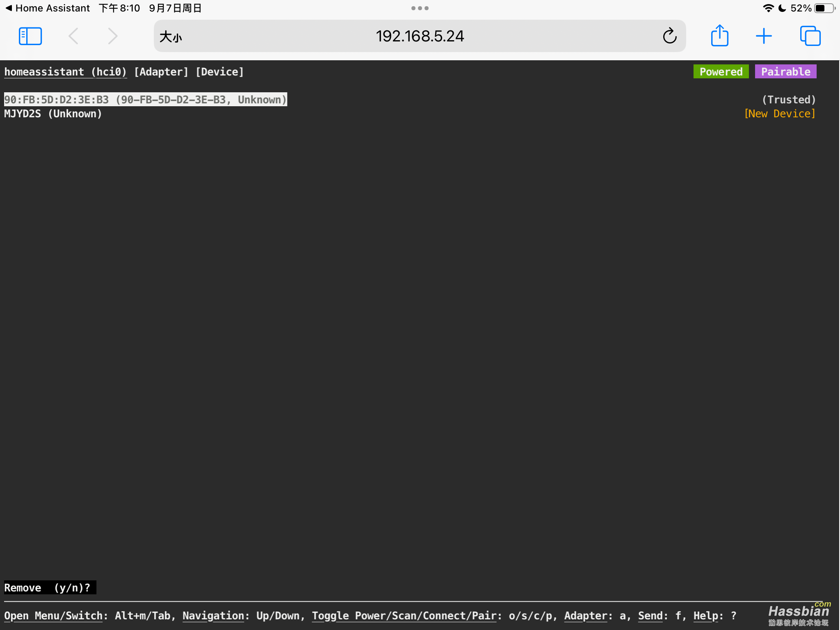
Task: Click the Remove (y/n)? prompt
Action: click(x=50, y=587)
